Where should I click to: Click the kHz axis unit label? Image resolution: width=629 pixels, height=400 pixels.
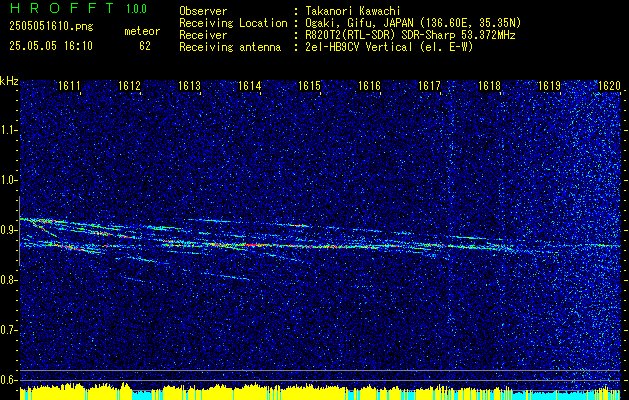9,81
